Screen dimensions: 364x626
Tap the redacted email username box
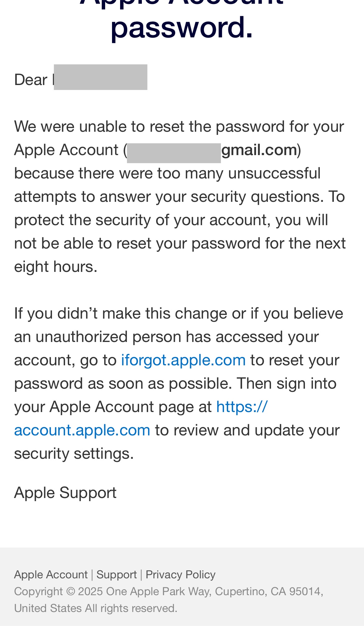coord(174,153)
